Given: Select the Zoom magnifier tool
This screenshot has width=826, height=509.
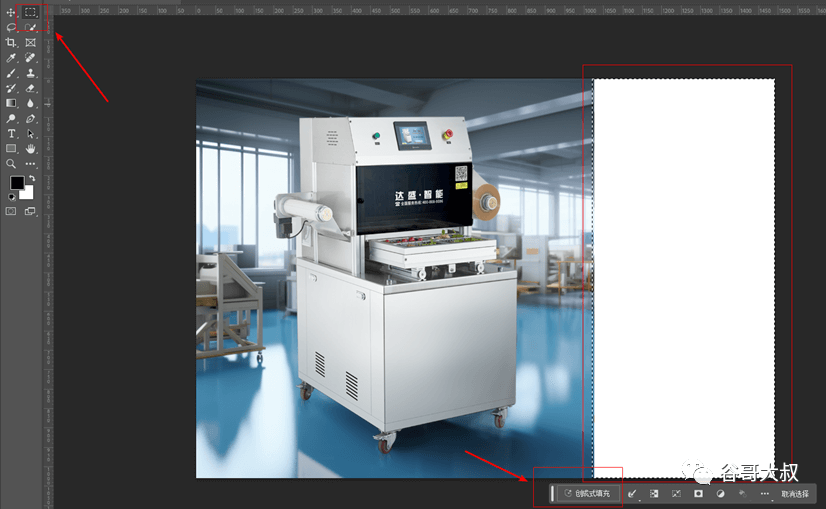Looking at the screenshot, I should (11, 164).
